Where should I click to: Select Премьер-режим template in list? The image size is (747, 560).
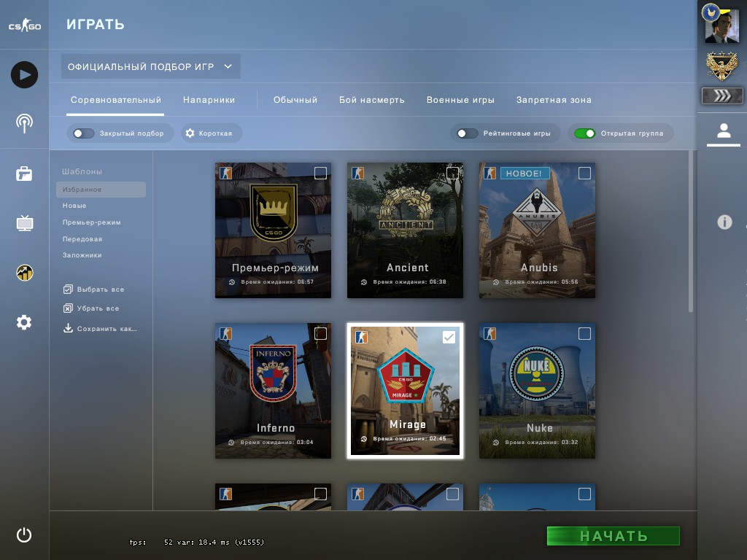[x=91, y=222]
